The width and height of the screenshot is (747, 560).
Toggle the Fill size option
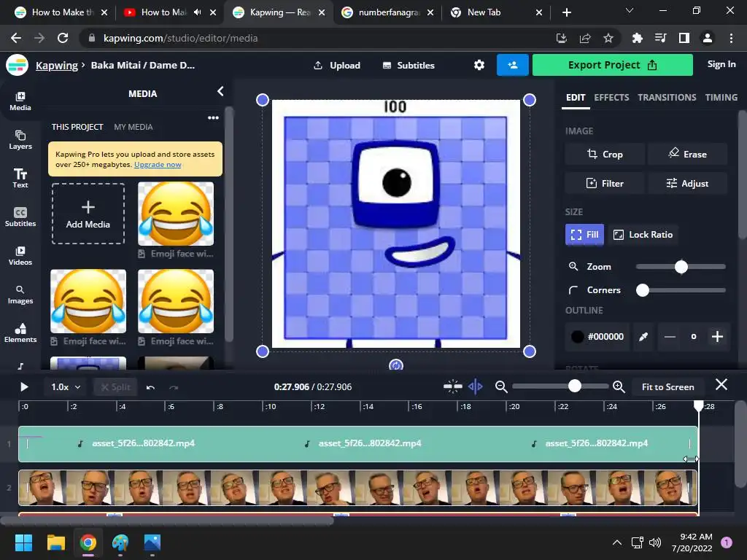coord(584,235)
